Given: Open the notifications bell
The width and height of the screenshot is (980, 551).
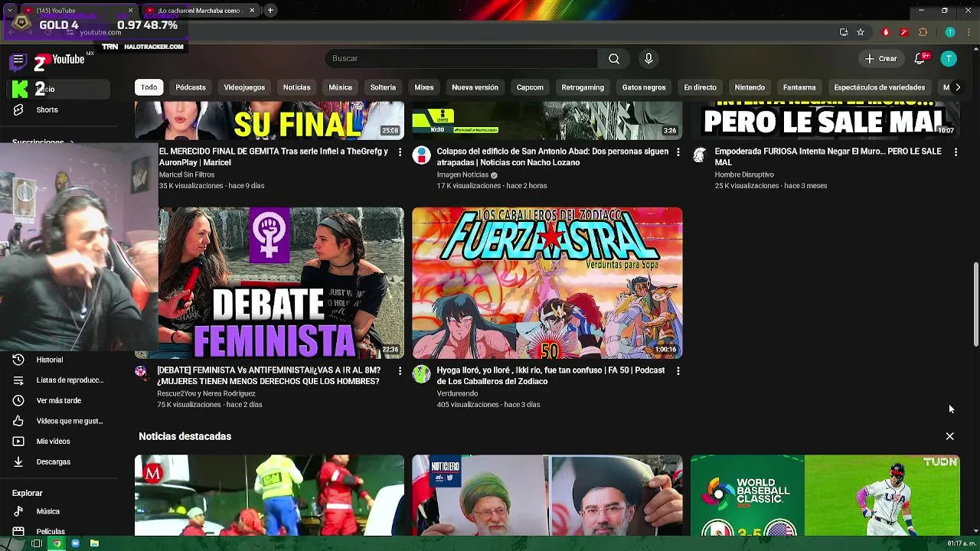Looking at the screenshot, I should coord(920,59).
